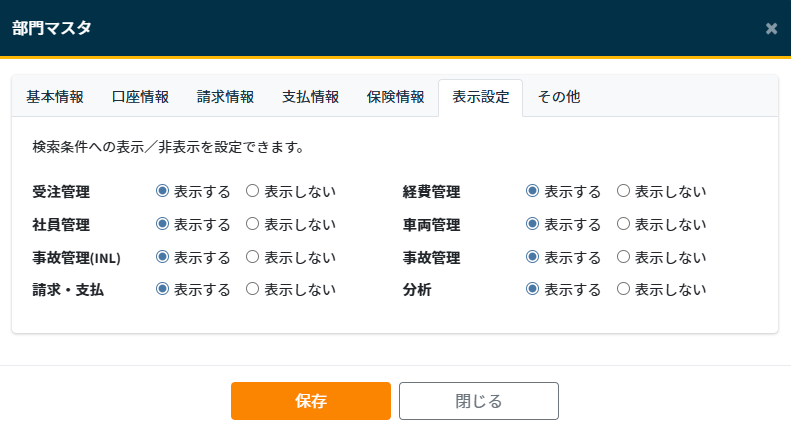Select 表示しない for right-column 事故管理
Screen dimensions: 791x433
coord(624,257)
